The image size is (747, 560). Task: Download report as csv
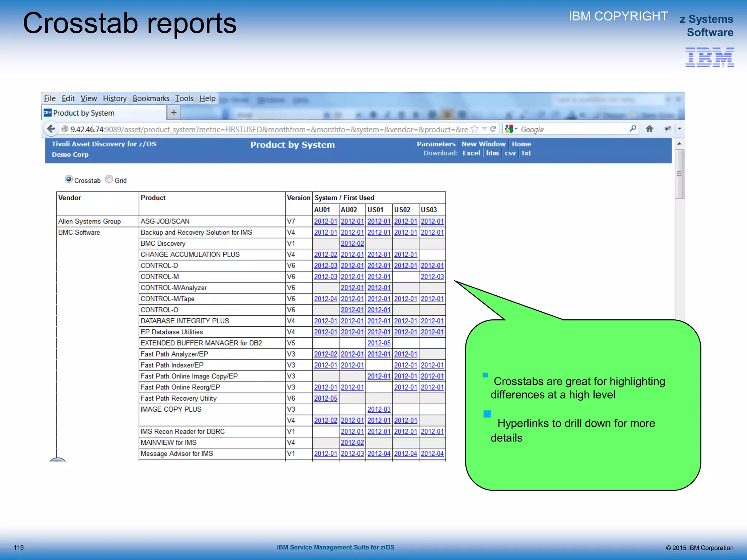(510, 153)
